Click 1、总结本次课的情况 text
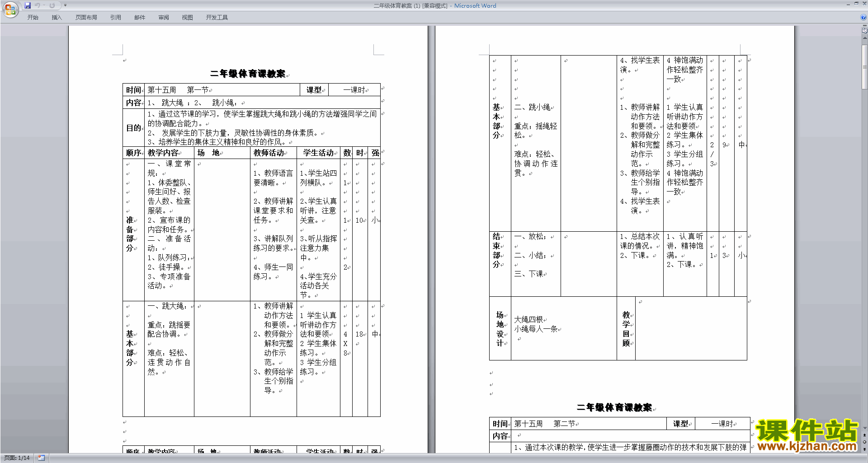 pos(640,241)
